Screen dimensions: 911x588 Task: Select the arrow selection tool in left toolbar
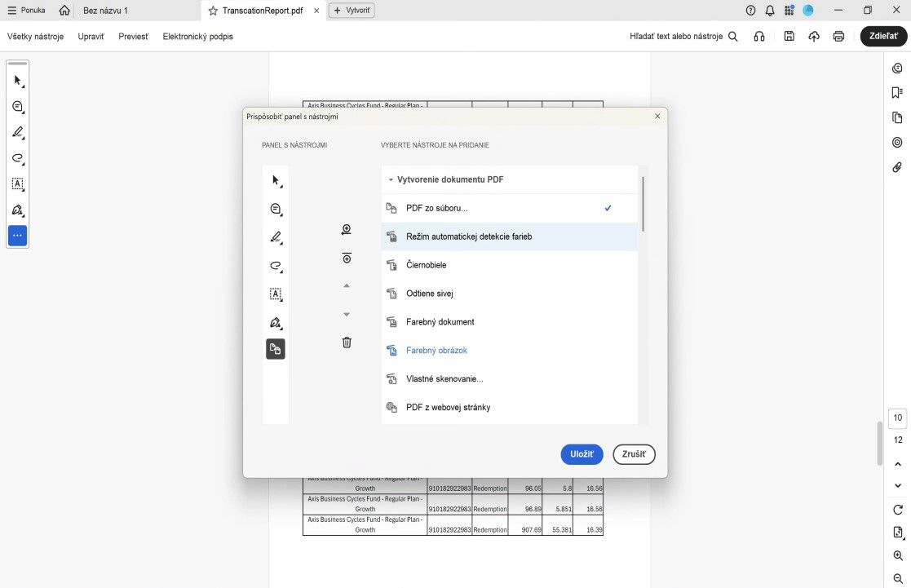[17, 81]
